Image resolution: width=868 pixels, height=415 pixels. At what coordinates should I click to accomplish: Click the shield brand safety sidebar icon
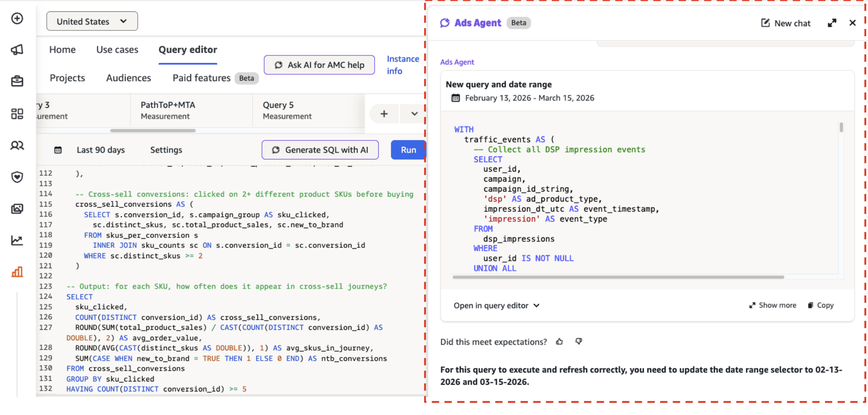17,177
